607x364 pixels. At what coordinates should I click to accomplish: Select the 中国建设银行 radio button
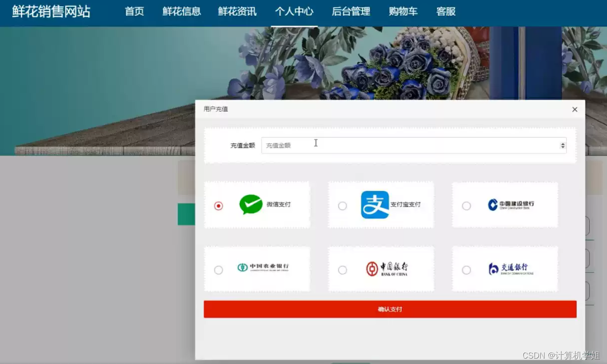(x=467, y=206)
